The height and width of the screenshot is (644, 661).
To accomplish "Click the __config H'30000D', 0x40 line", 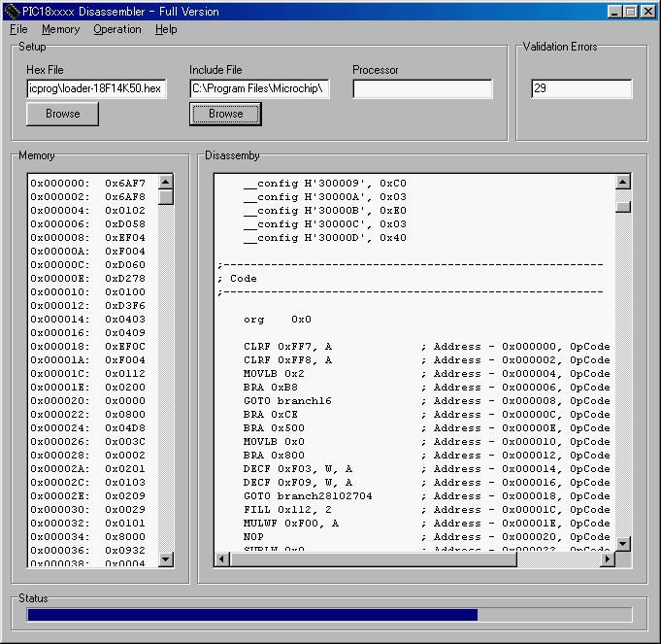I will tap(324, 237).
